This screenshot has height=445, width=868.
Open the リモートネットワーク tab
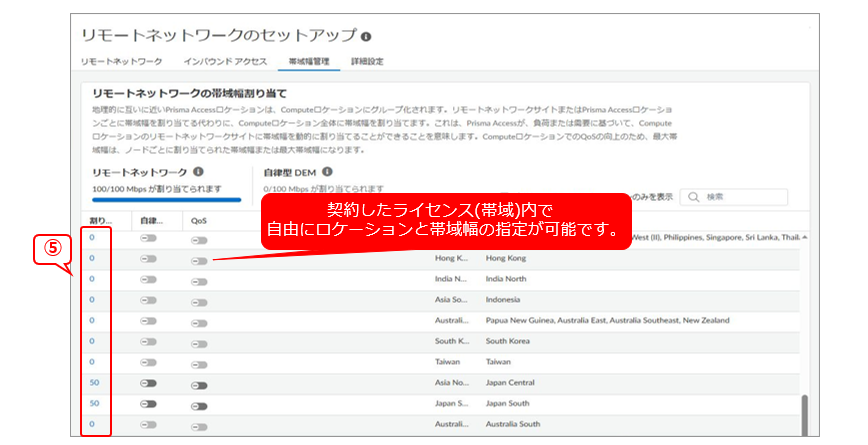click(121, 61)
